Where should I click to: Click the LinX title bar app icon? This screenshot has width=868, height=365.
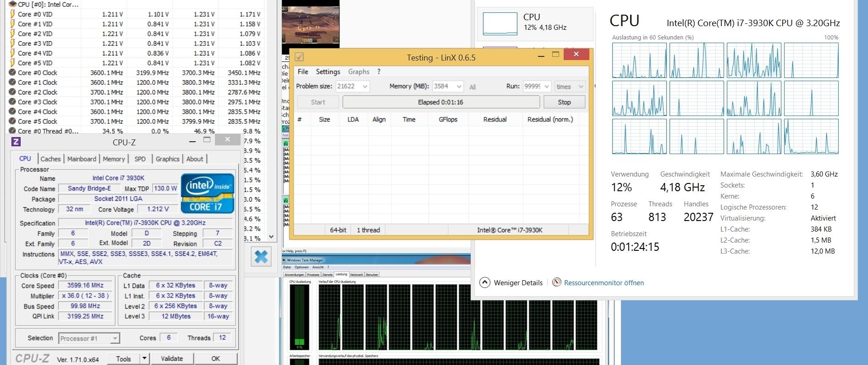coord(299,57)
